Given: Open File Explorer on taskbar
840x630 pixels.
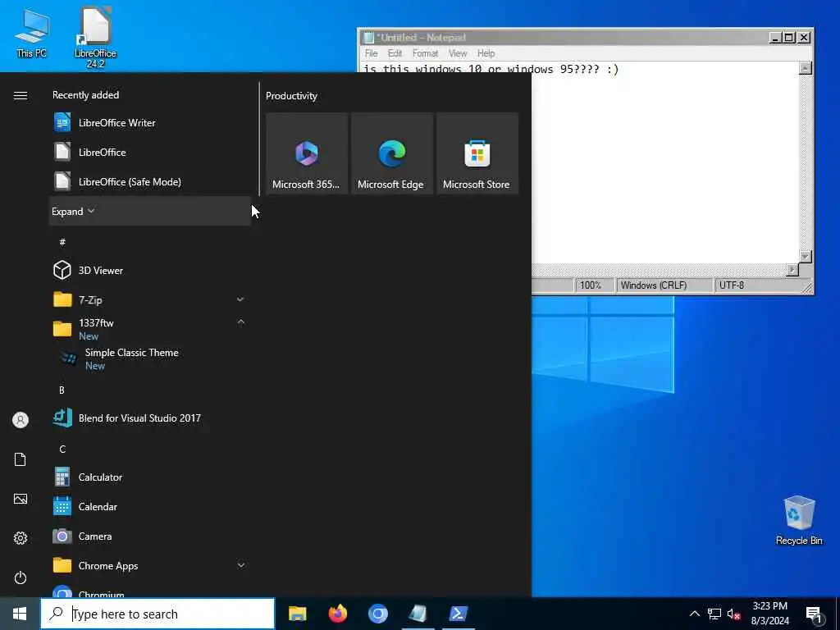Looking at the screenshot, I should click(x=297, y=614).
